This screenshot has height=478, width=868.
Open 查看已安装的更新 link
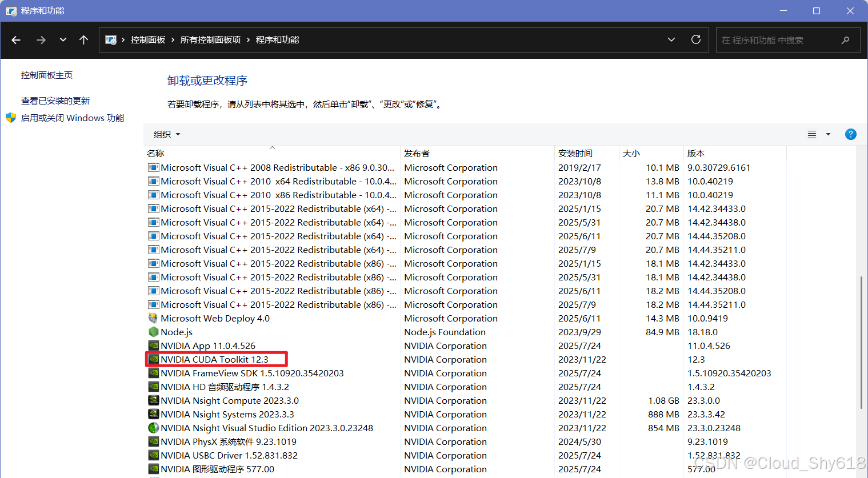(x=55, y=101)
